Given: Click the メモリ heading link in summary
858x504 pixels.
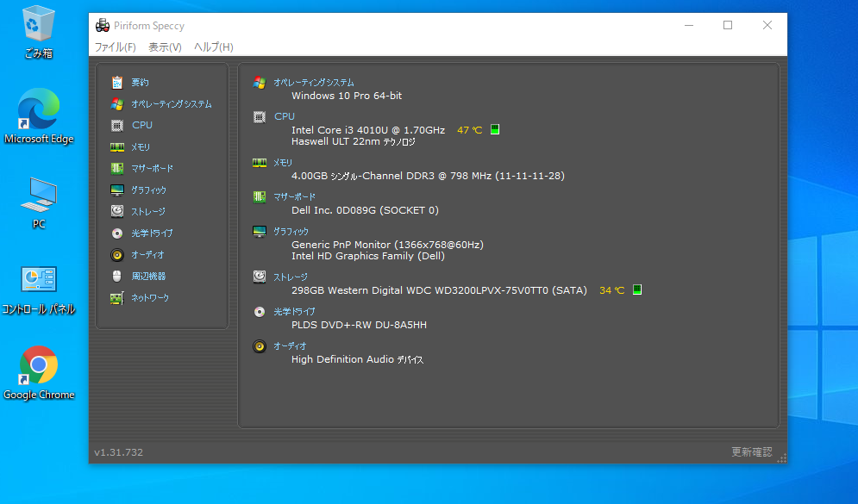Looking at the screenshot, I should 283,162.
